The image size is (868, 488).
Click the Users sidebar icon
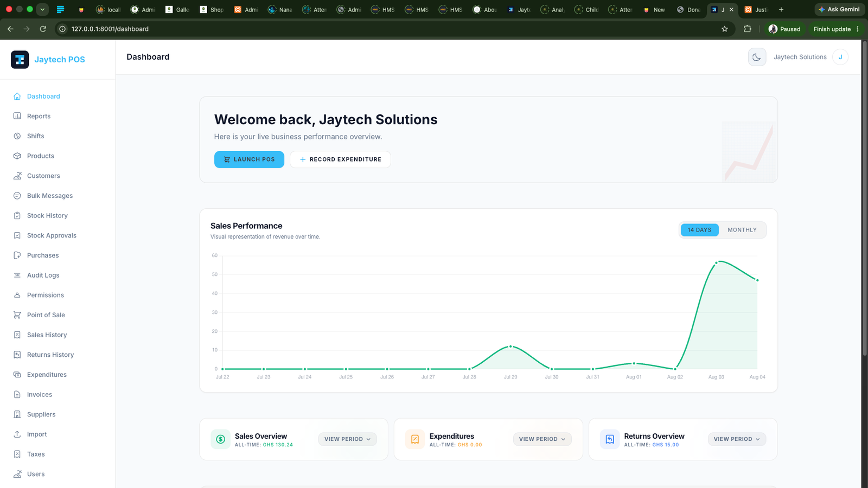point(17,474)
